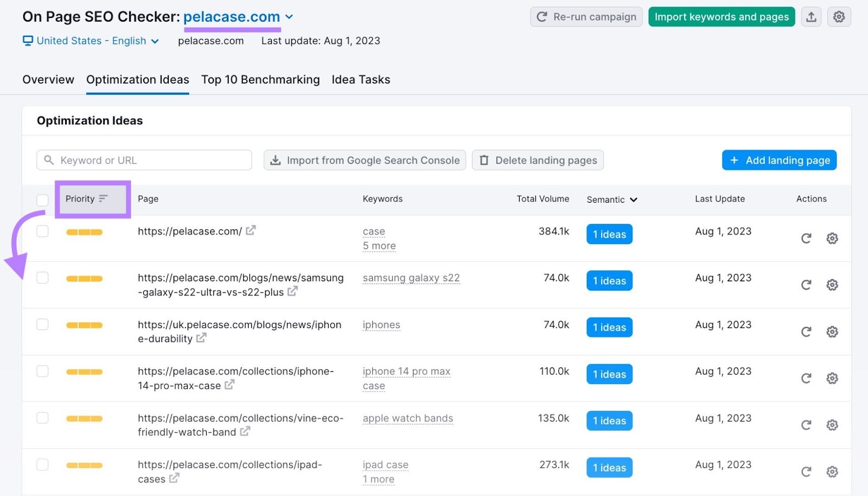868x496 pixels.
Task: Click inside the Keyword or URL search field
Action: click(x=144, y=160)
